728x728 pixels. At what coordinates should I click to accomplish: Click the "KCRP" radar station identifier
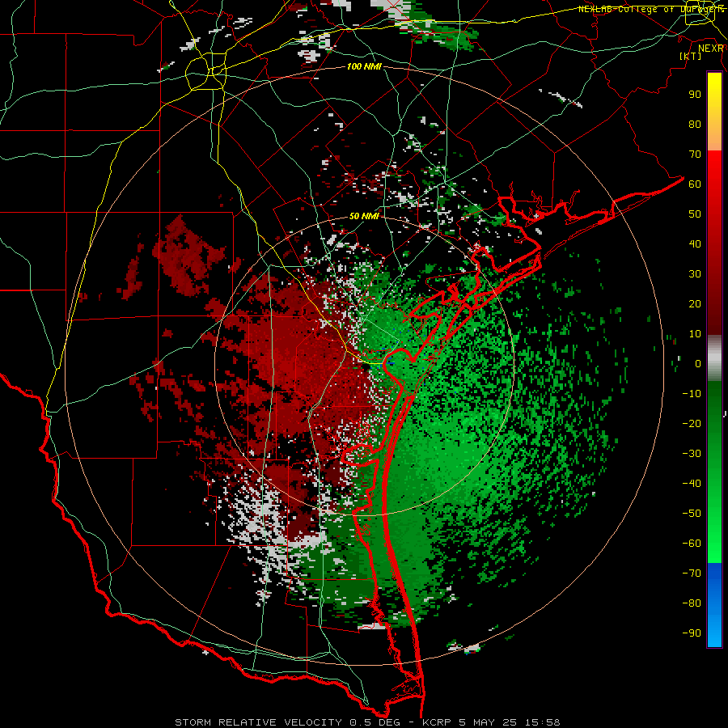[437, 722]
